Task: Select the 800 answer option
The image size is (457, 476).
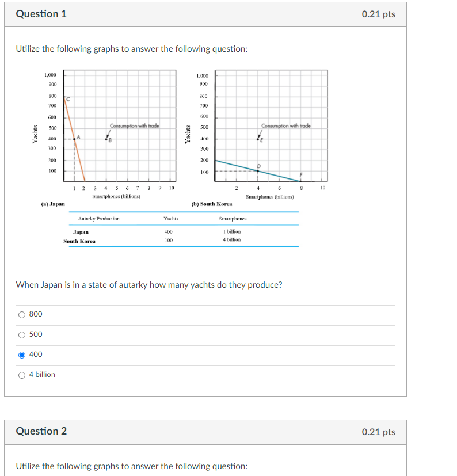Action: 21,314
